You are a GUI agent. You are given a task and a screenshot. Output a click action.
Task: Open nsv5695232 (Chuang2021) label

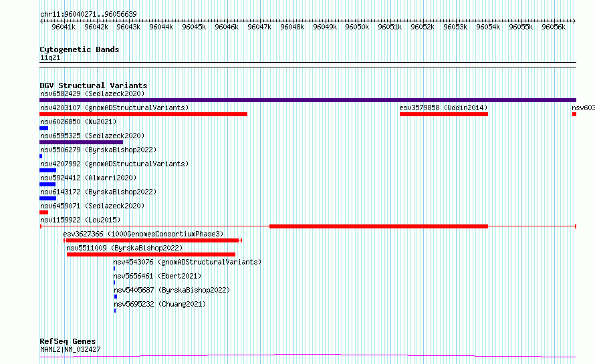(x=160, y=304)
